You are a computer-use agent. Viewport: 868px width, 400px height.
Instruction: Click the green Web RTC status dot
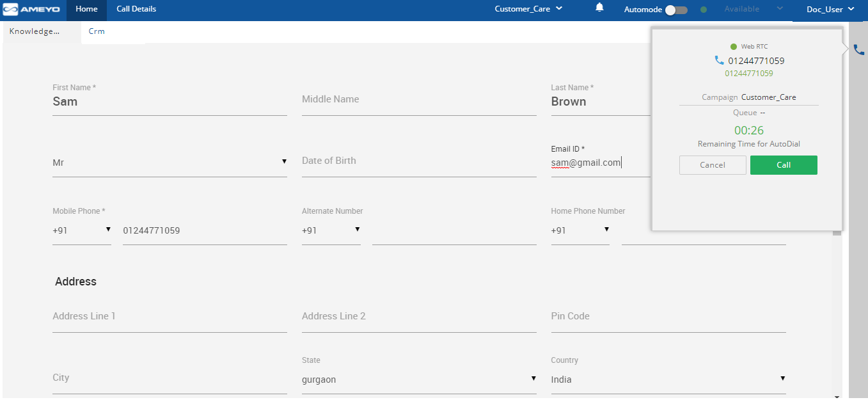(x=734, y=47)
